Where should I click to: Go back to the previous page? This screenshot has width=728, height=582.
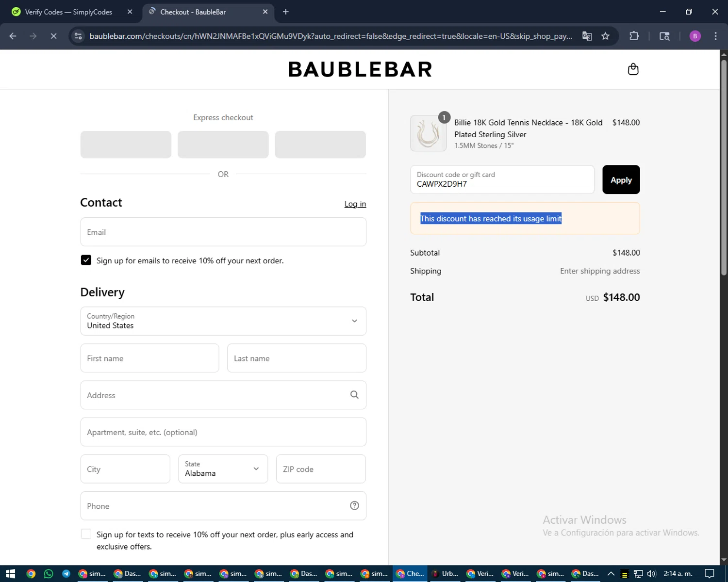pos(13,36)
